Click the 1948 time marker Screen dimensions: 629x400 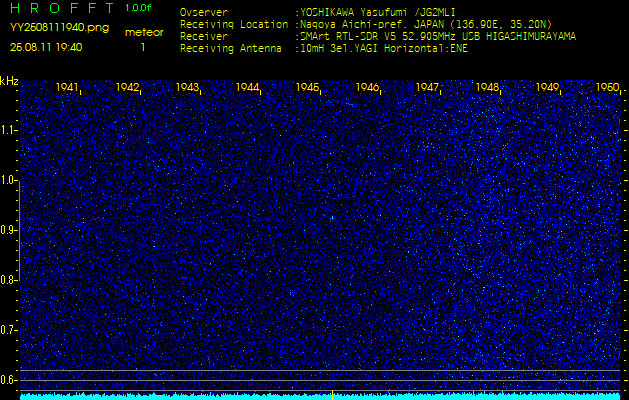(x=487, y=87)
